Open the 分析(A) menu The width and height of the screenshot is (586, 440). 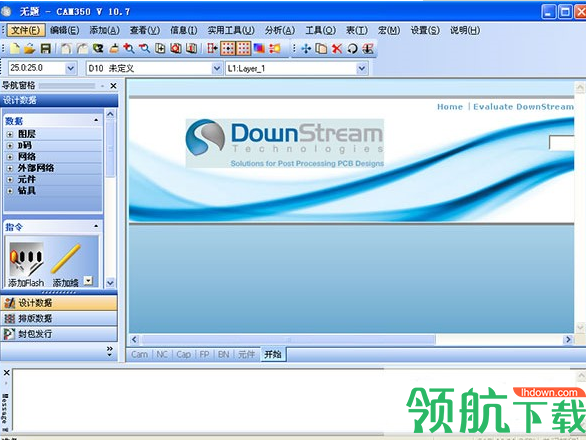pos(280,30)
